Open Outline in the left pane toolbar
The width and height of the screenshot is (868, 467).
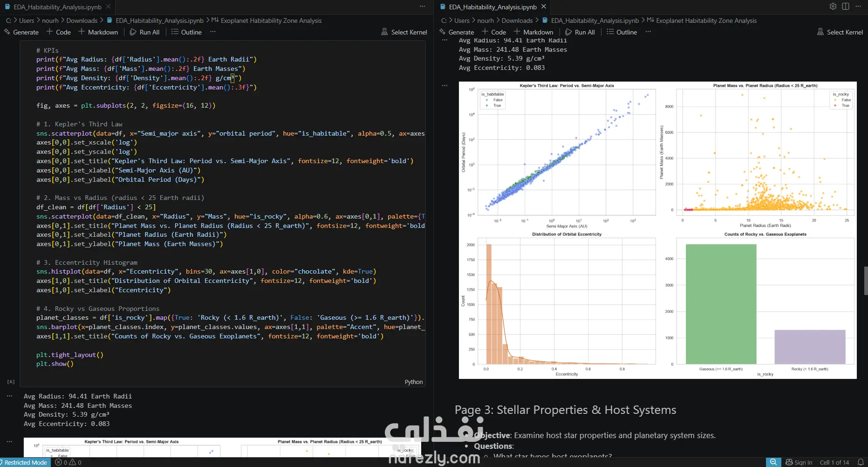[x=186, y=32]
